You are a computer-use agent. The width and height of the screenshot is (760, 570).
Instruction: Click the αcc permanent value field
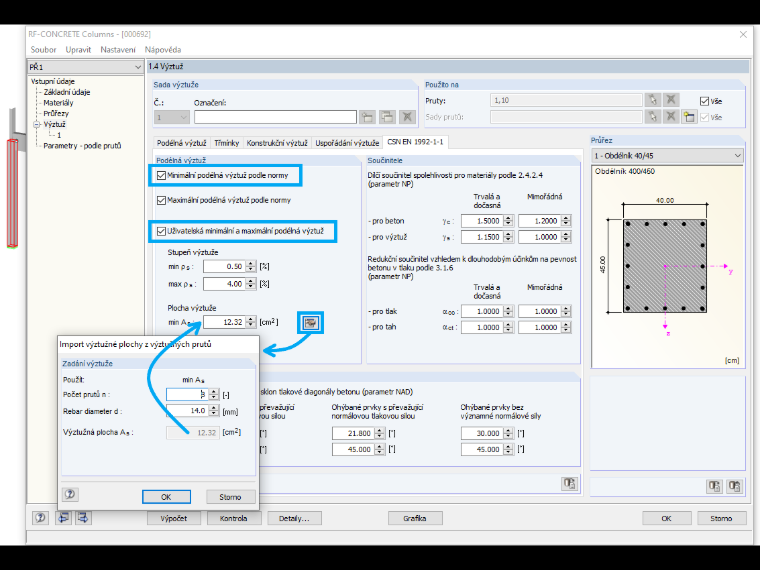pos(482,312)
